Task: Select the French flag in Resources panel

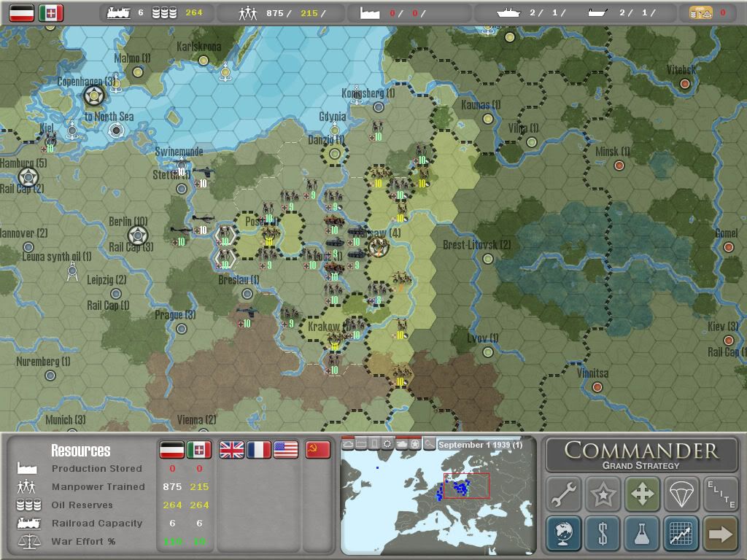Action: [259, 449]
